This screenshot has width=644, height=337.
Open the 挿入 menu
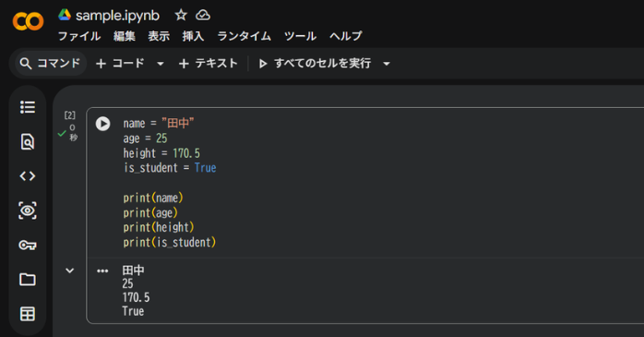(x=193, y=36)
